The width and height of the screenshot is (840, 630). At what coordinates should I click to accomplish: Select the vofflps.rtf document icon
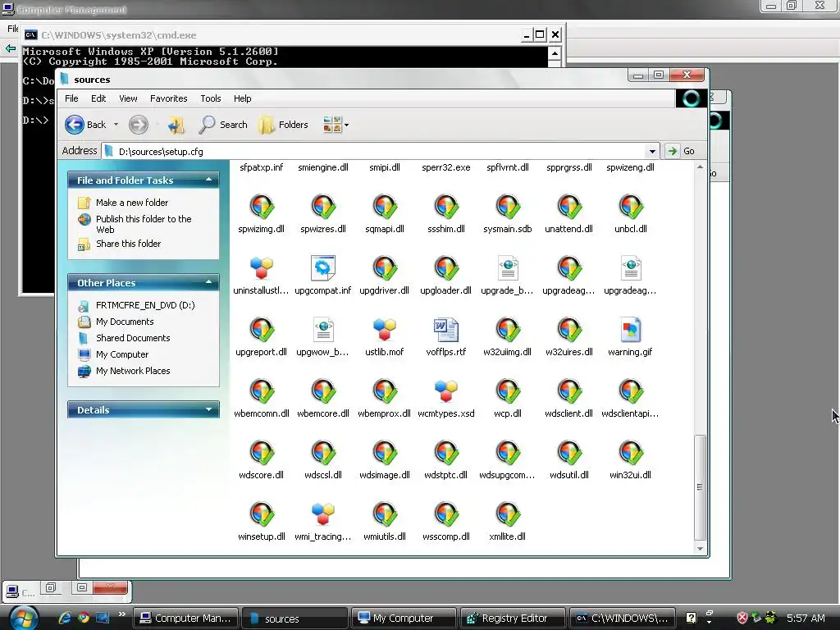click(x=445, y=330)
